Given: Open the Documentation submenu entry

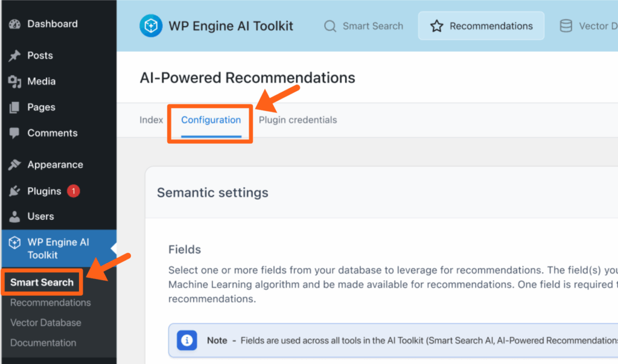Looking at the screenshot, I should 43,342.
